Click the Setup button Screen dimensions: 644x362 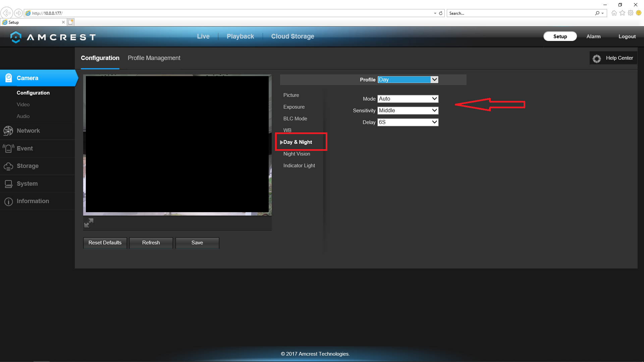click(560, 36)
